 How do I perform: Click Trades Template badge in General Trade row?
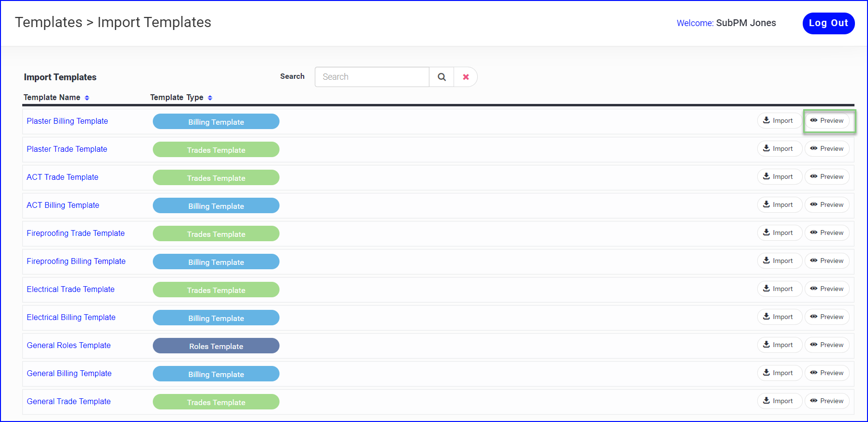pos(216,402)
